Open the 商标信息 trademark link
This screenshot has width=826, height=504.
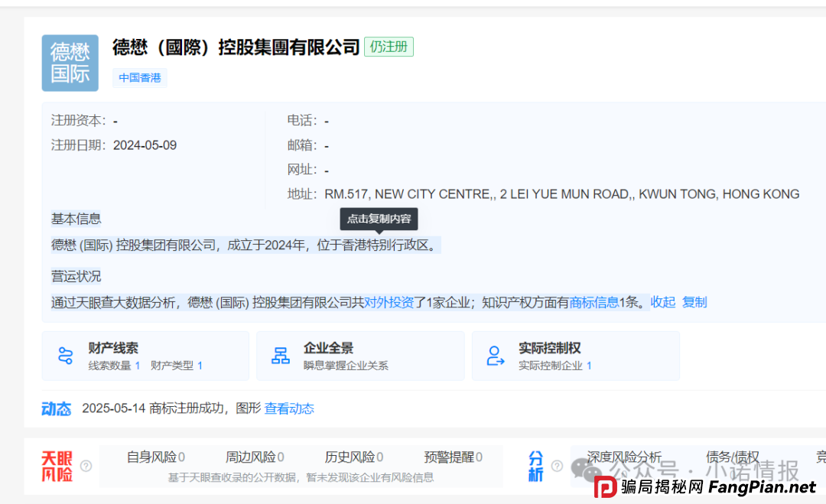click(x=596, y=302)
